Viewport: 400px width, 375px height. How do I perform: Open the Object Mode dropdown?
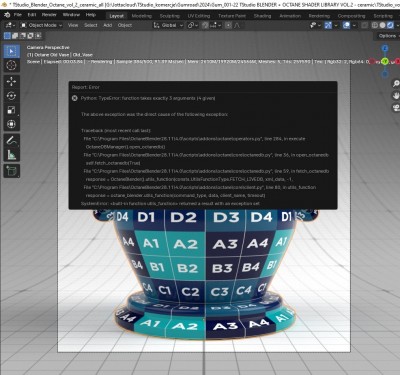tap(41, 25)
